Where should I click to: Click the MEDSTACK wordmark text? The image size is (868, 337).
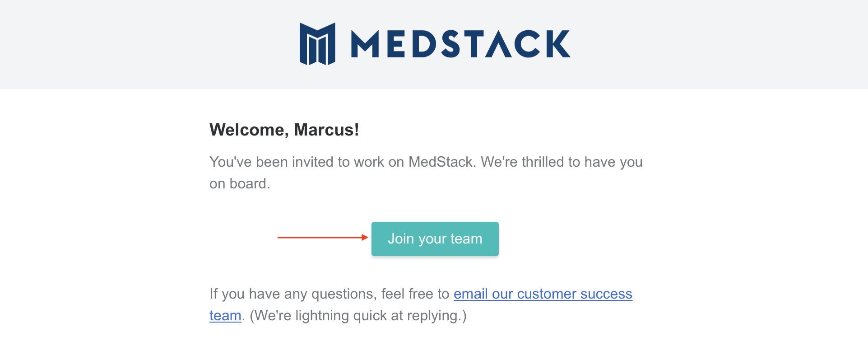461,44
